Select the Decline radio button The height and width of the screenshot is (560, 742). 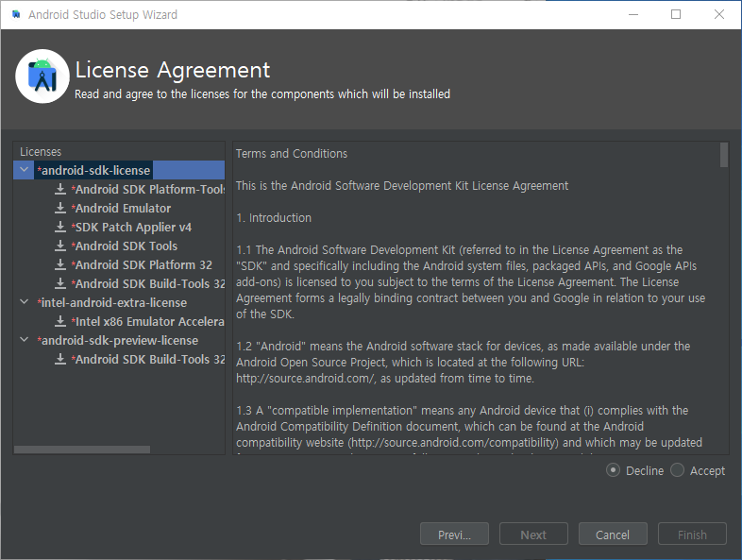coord(613,470)
